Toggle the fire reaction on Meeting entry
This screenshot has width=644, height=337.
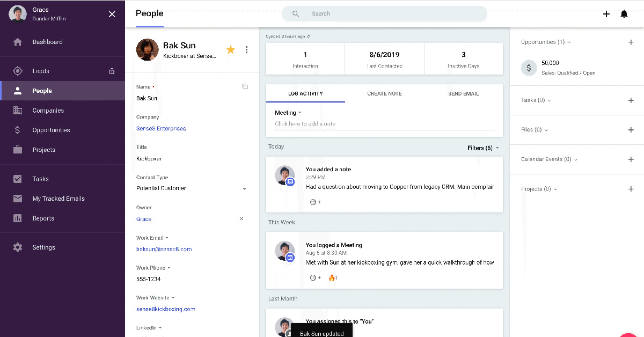(x=332, y=278)
